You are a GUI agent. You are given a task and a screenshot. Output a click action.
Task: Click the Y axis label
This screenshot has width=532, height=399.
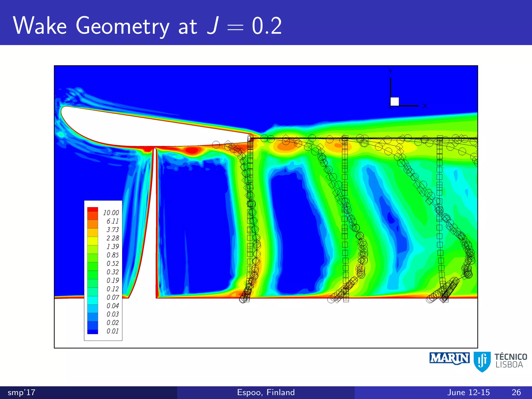click(390, 71)
